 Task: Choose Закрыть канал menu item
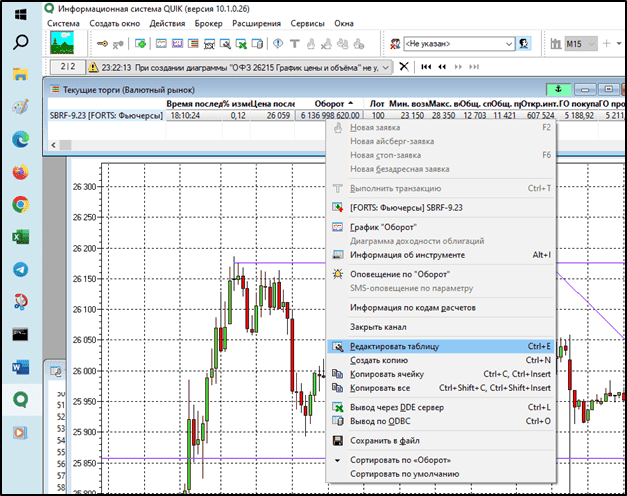coord(441,327)
